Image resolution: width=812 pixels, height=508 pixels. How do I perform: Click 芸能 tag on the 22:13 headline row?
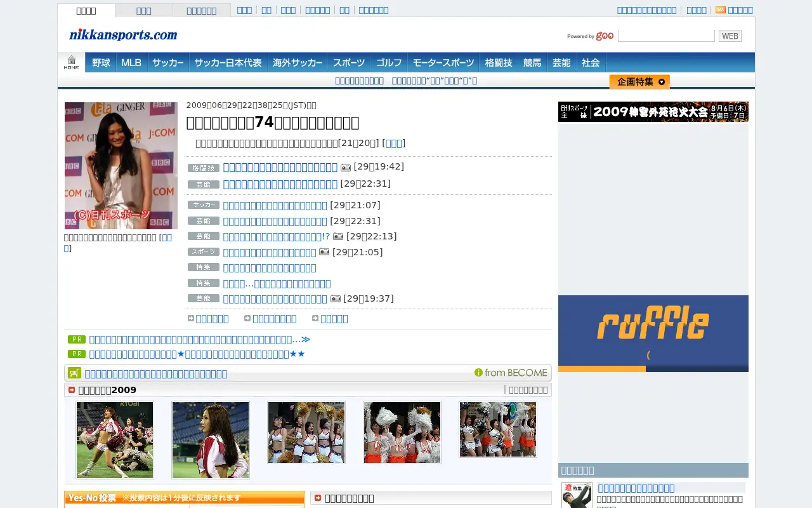tap(204, 236)
